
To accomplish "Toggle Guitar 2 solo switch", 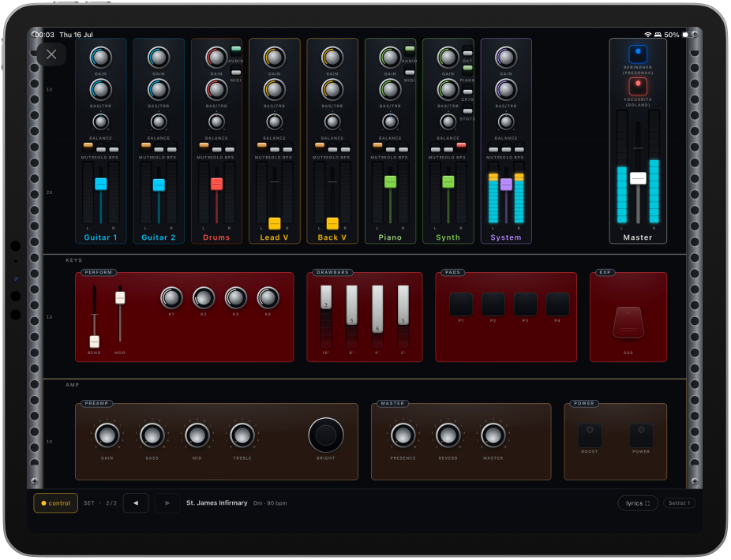I will (x=159, y=149).
